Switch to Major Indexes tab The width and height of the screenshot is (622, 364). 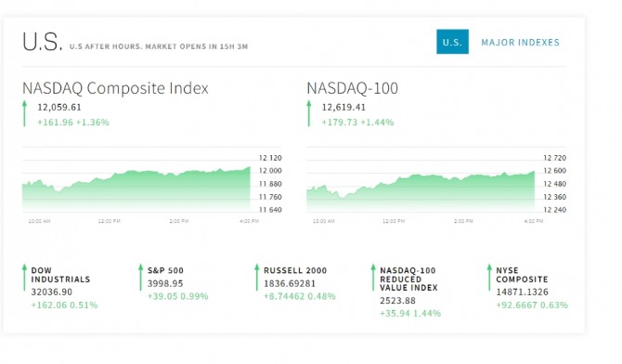pos(520,43)
